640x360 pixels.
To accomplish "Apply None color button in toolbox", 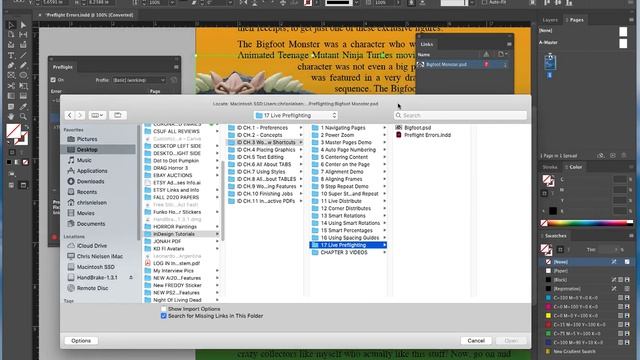I will coord(25,162).
